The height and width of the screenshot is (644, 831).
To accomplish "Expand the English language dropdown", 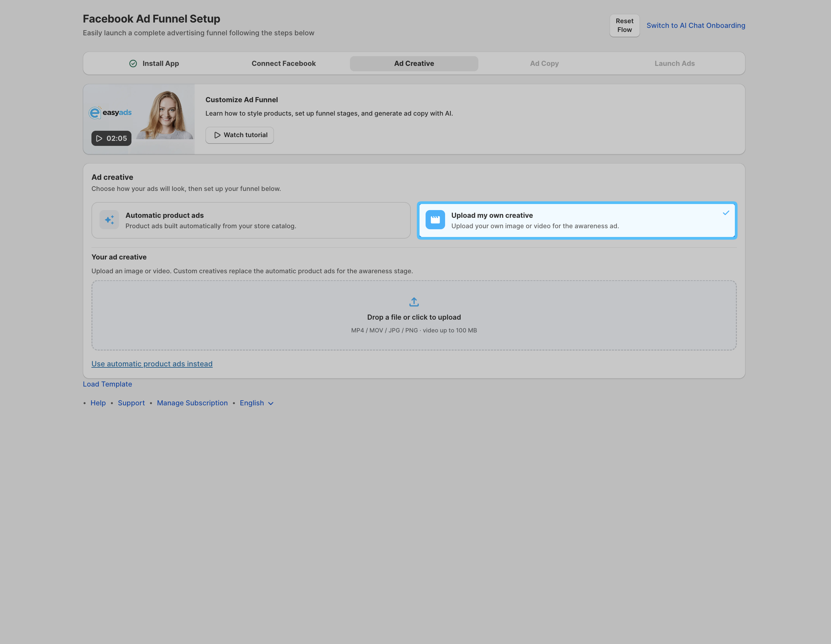I will tap(256, 403).
